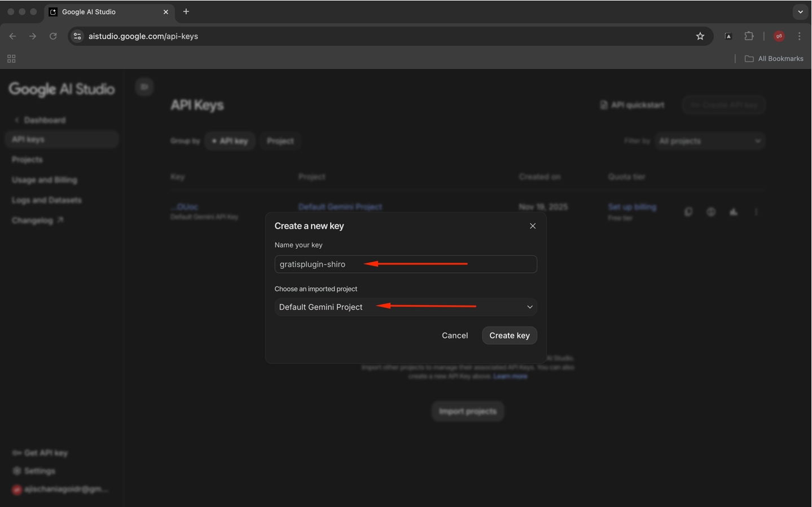
Task: Expand the tab search dropdown arrow
Action: pos(800,11)
